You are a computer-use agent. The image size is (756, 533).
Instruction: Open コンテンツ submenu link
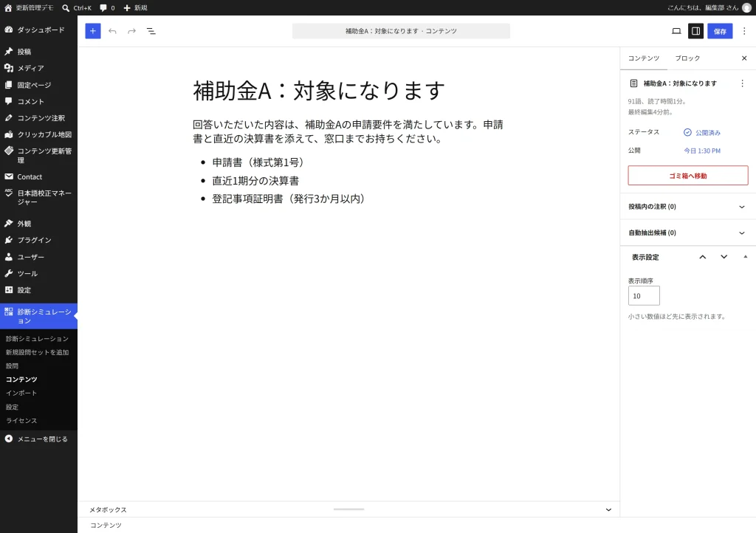click(21, 379)
